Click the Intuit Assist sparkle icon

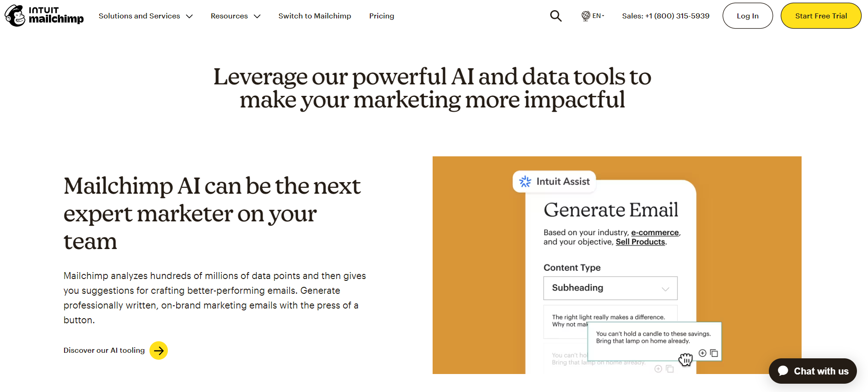[525, 182]
